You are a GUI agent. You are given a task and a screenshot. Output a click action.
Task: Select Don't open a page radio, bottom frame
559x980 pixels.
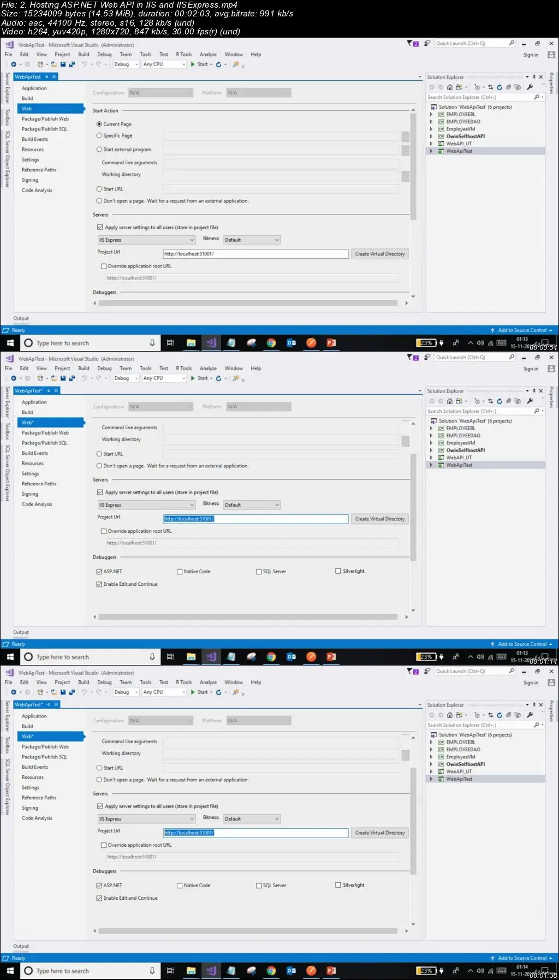pyautogui.click(x=99, y=780)
